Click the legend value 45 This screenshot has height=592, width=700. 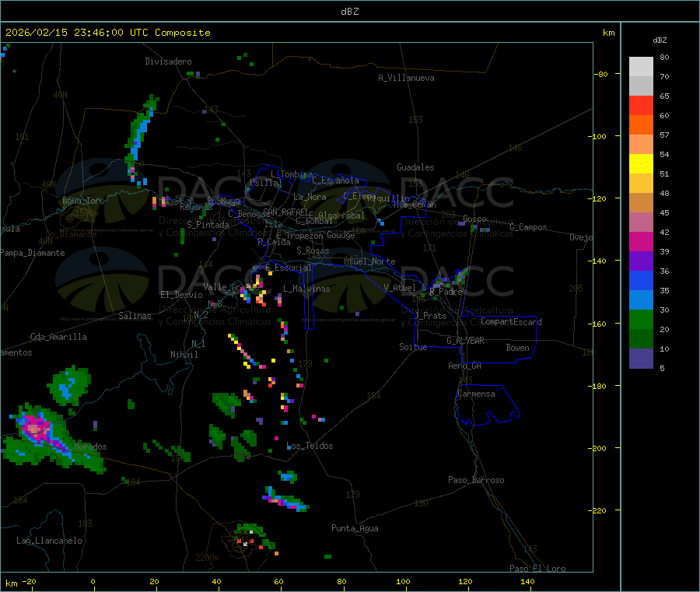[664, 212]
